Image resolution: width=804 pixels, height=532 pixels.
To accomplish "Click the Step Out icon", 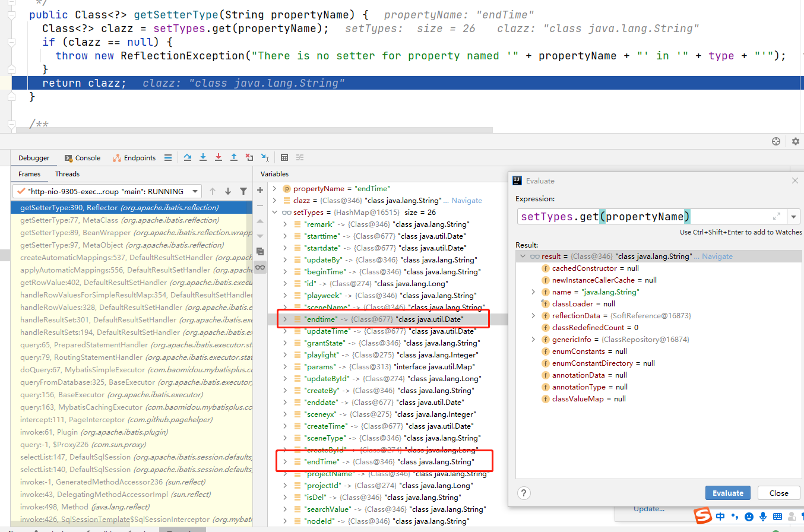I will 234,157.
